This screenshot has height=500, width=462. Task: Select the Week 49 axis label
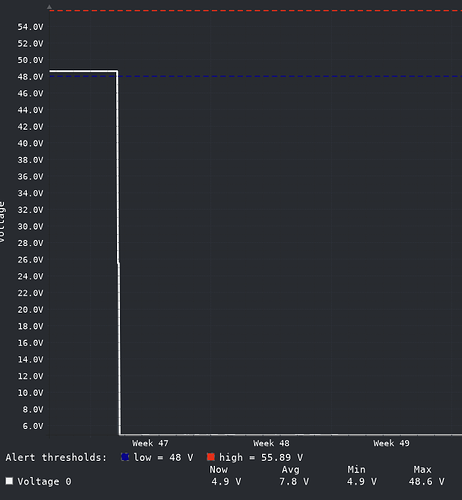point(391,443)
